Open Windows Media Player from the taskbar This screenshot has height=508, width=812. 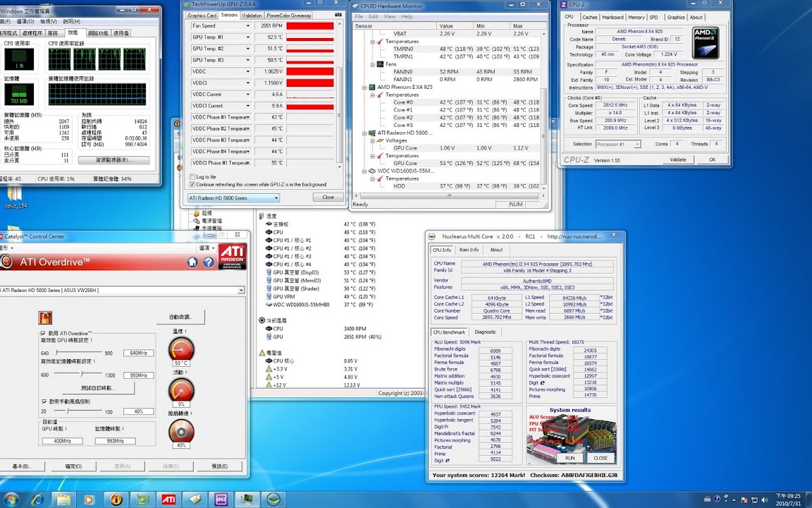click(89, 500)
